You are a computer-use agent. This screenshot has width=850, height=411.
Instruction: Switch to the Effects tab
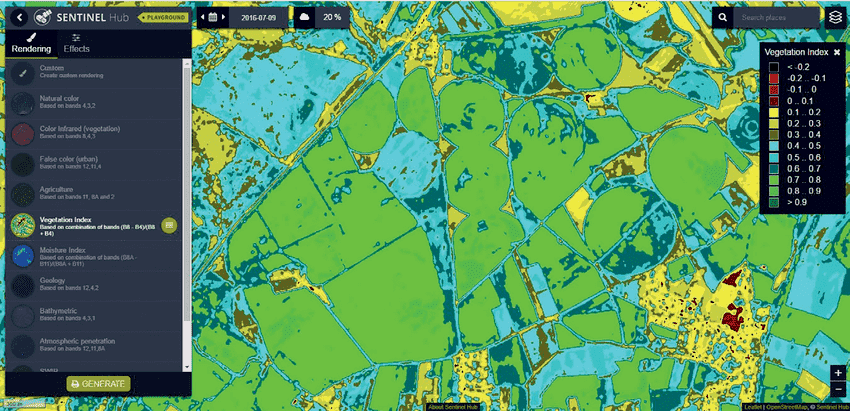tap(76, 41)
